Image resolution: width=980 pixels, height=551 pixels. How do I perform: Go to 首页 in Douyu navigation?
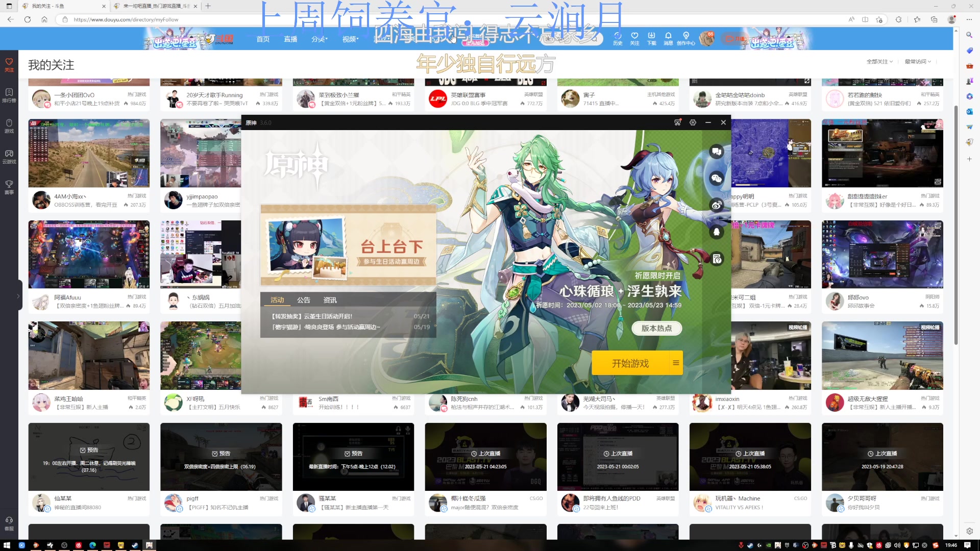click(x=263, y=39)
